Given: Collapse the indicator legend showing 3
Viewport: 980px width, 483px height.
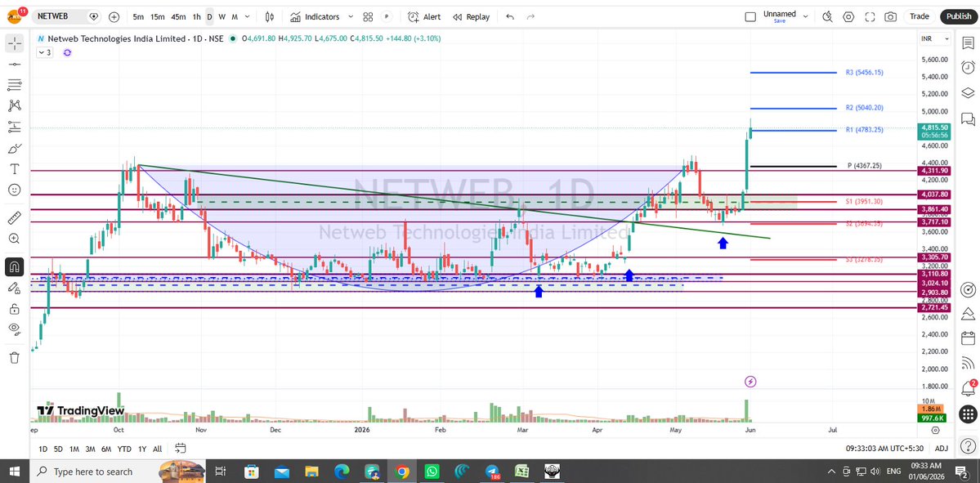Looking at the screenshot, I should [x=44, y=52].
